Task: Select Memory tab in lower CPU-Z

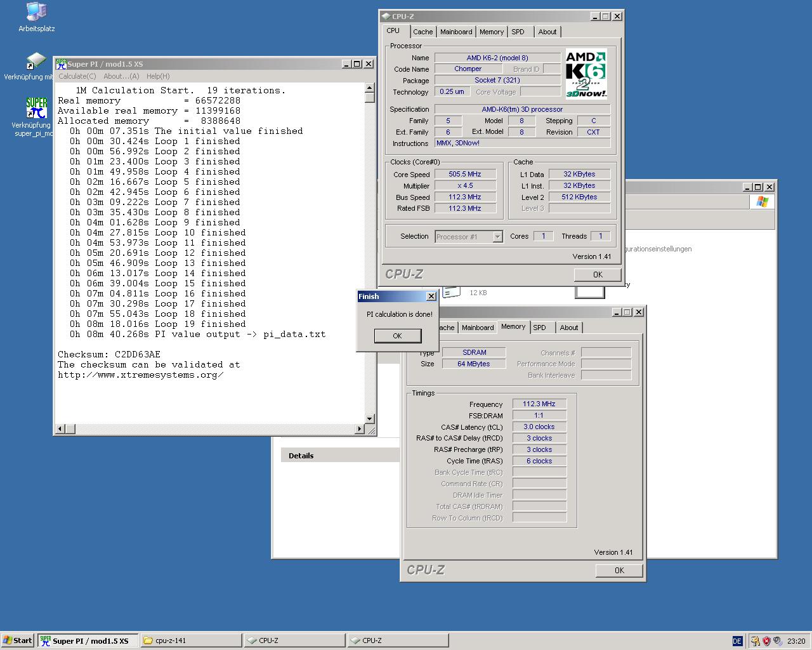Action: click(x=513, y=327)
